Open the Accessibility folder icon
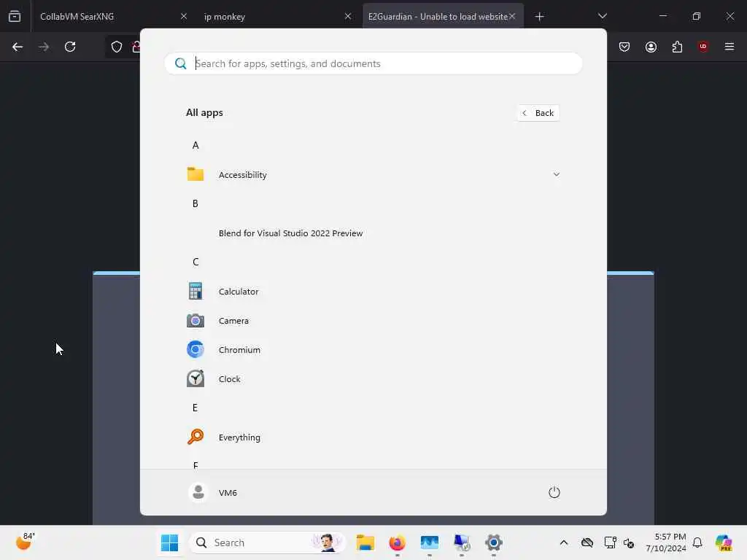Screen dimensions: 747x560 pos(196,174)
